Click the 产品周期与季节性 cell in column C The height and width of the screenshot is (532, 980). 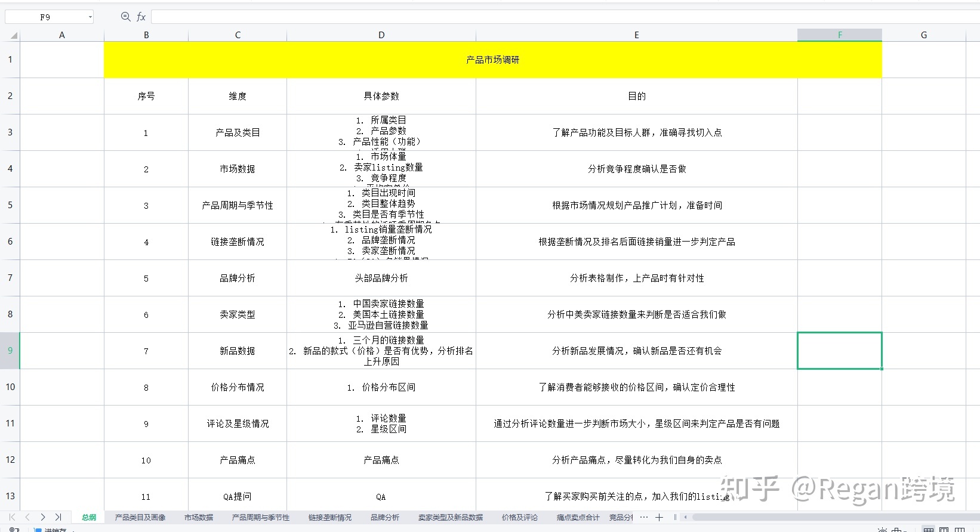238,205
